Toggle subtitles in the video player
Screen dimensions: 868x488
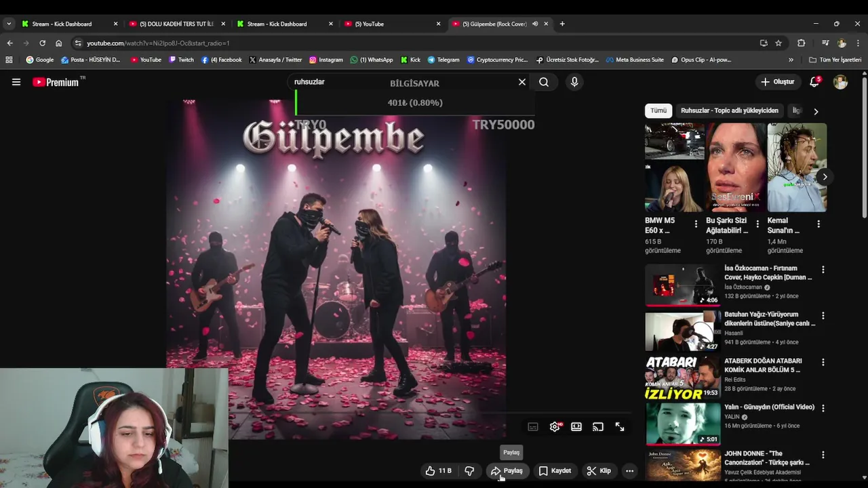point(533,427)
